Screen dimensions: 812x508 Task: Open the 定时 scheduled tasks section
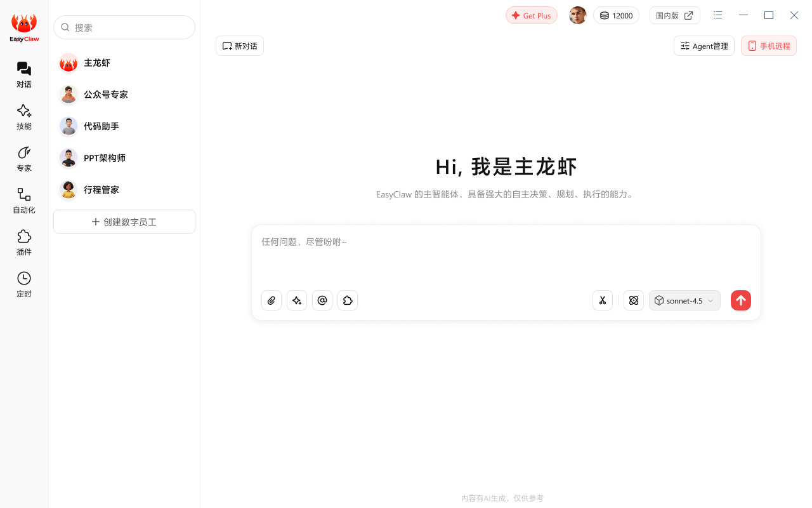24,284
